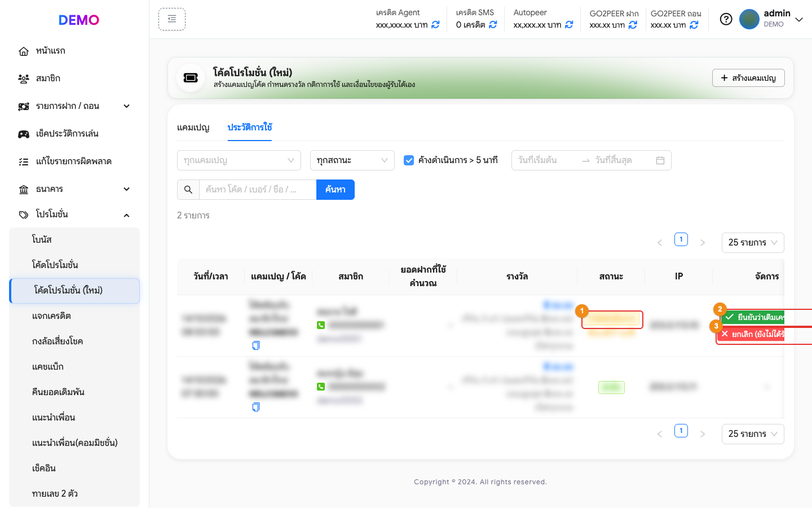Refresh the GO2PEER ถอน balance
The image size is (812, 508).
click(x=694, y=25)
